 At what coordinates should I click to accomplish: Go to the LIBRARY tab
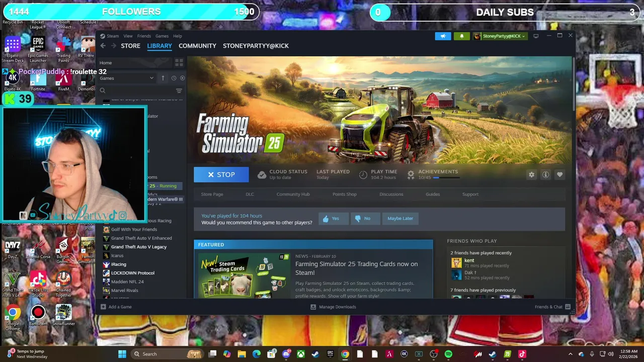tap(159, 46)
